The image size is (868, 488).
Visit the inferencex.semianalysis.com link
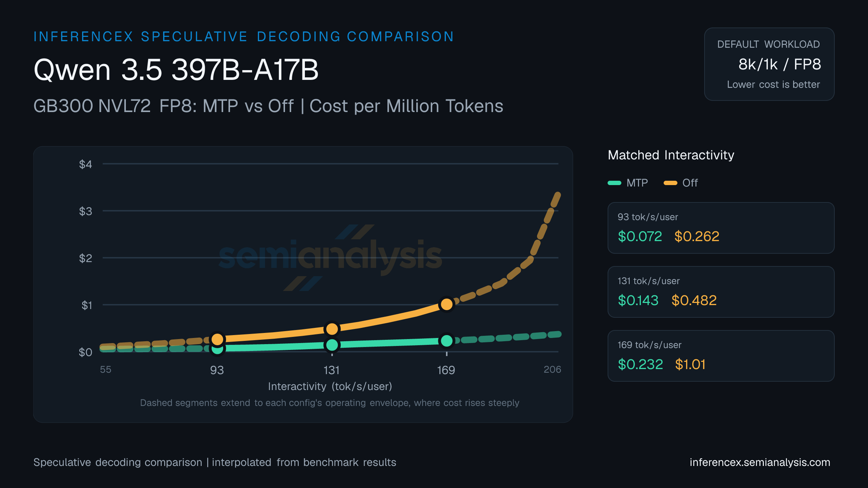(760, 462)
